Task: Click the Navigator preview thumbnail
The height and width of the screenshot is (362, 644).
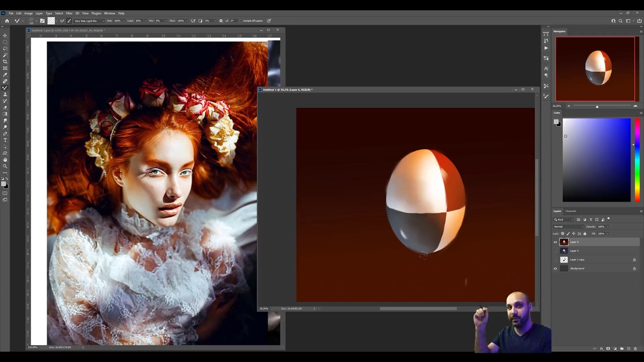Action: (x=595, y=69)
